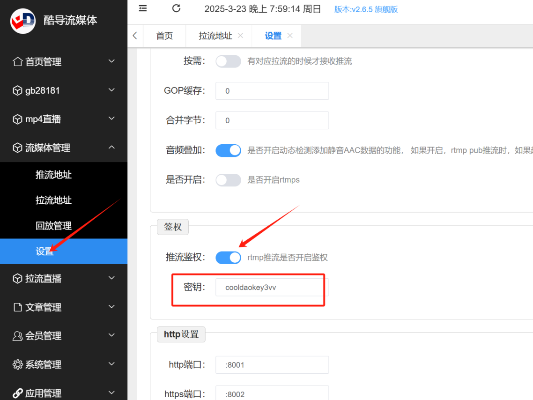Open the 拉流地址 submenu item
The image size is (533, 400).
64,200
